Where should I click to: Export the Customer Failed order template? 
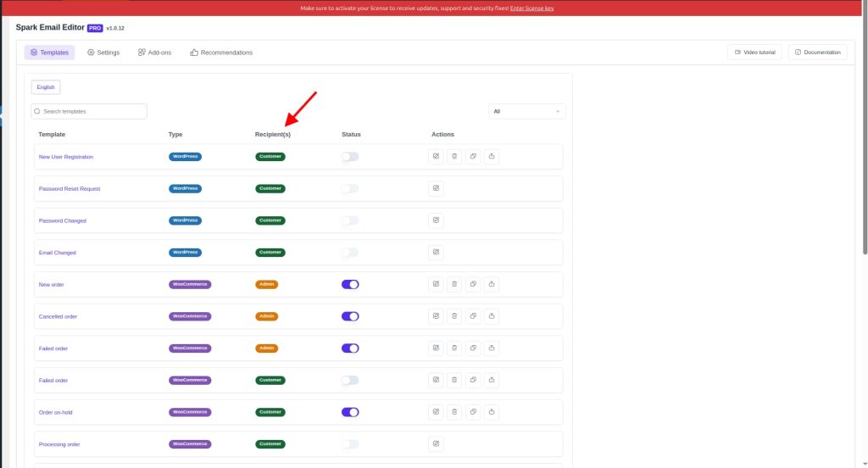(492, 380)
